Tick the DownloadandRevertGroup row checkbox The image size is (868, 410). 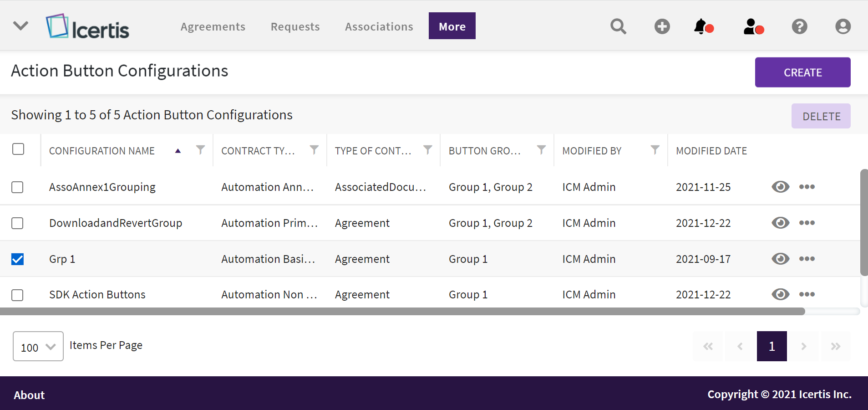click(18, 223)
